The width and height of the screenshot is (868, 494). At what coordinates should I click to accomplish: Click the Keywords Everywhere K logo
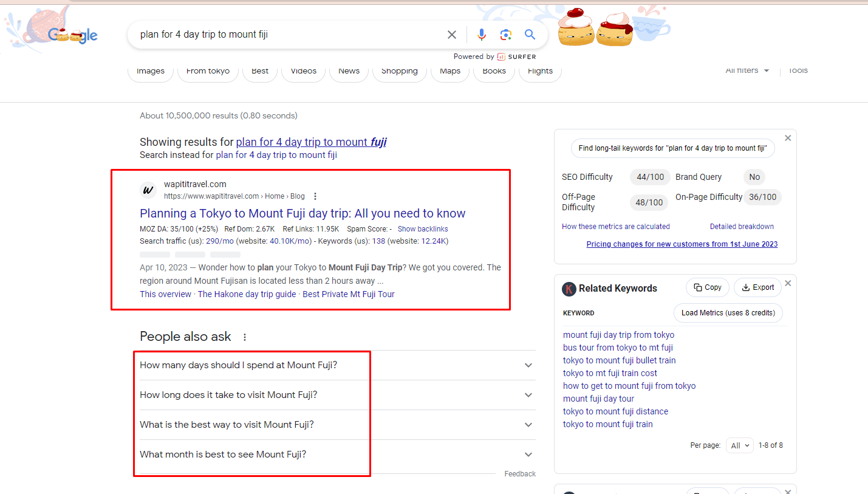click(x=569, y=289)
